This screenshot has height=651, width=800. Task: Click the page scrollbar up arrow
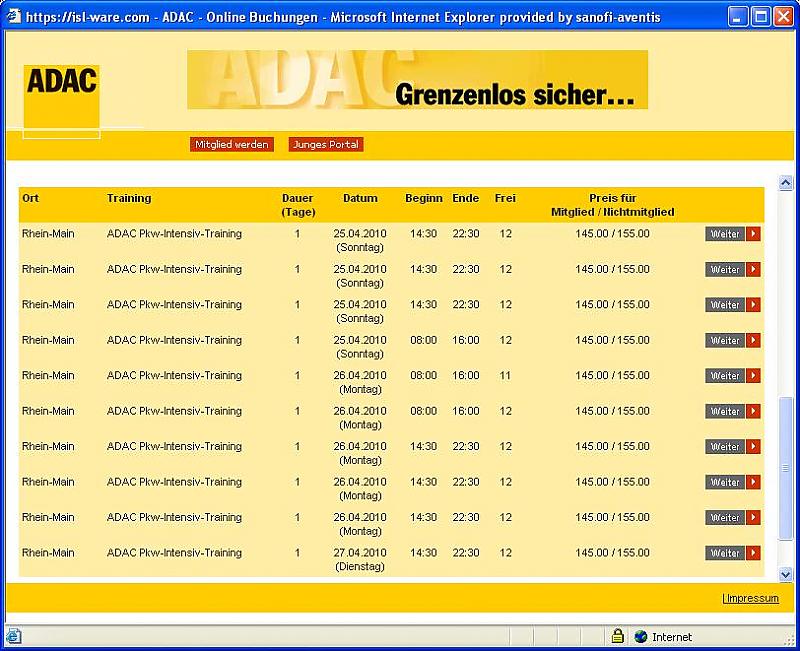[x=785, y=184]
